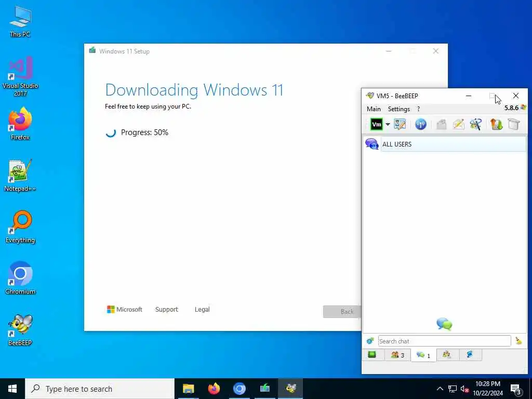Click the network icon in system tray
This screenshot has height=399, width=532.
(x=453, y=389)
